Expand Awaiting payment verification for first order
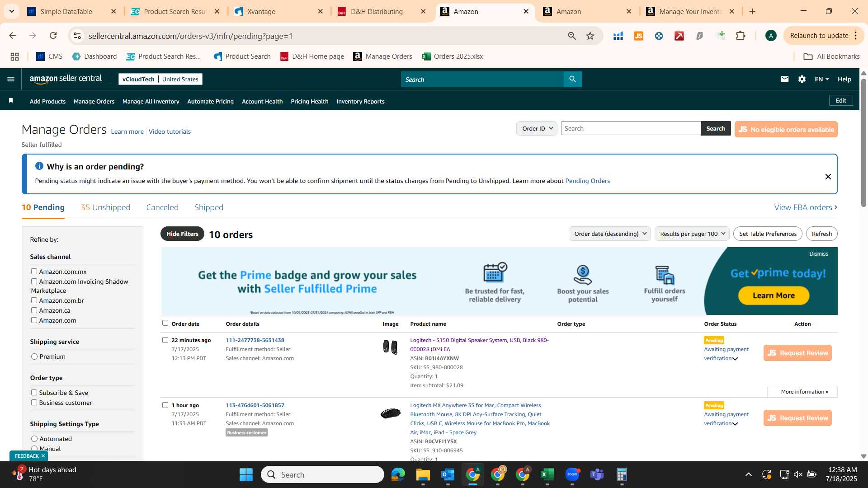 pyautogui.click(x=735, y=359)
